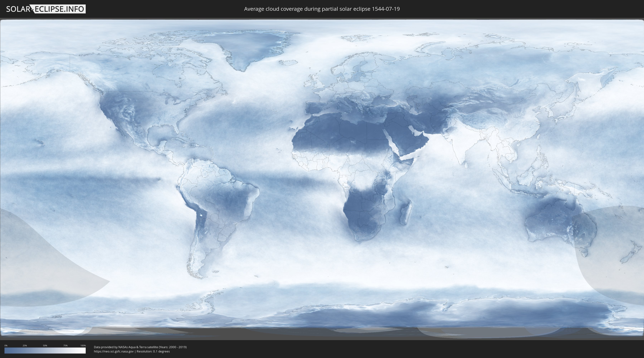This screenshot has width=644, height=358.
Task: Click the '75%' legend label
Action: pos(65,345)
